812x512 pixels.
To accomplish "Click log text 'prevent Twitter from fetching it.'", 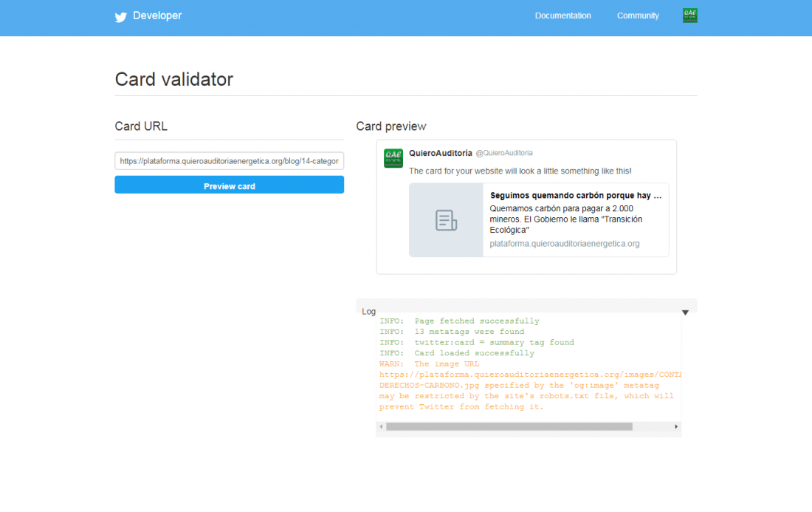I will pos(461,407).
